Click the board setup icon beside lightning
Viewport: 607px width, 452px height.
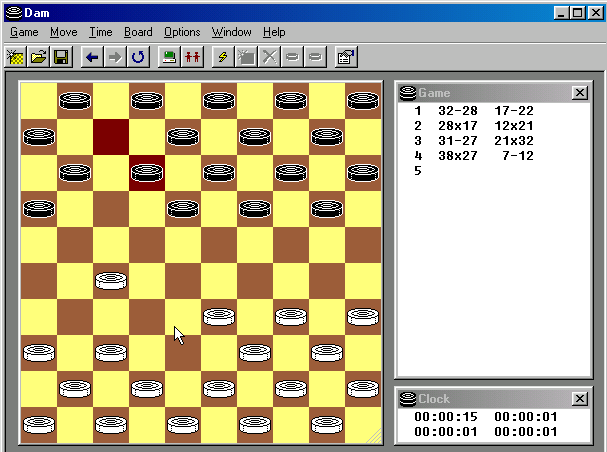pos(246,57)
